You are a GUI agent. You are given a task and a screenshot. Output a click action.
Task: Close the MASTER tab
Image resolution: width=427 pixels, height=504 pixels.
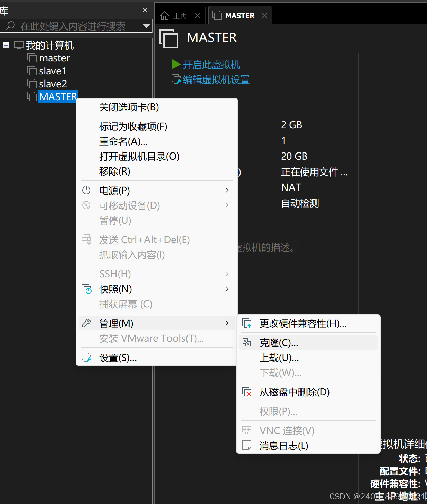(x=264, y=16)
